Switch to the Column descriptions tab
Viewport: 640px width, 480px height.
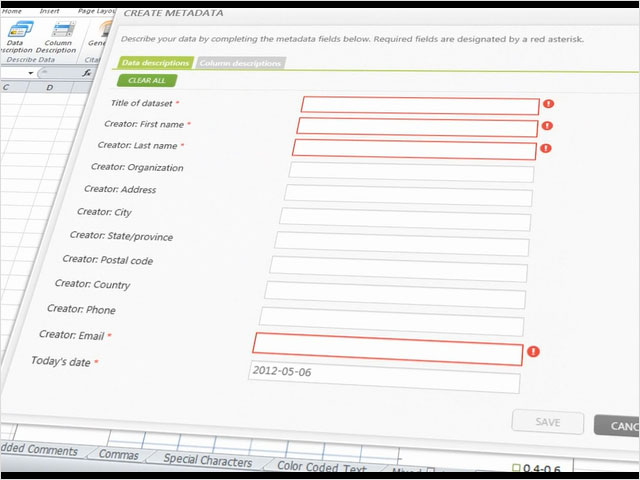pyautogui.click(x=240, y=63)
